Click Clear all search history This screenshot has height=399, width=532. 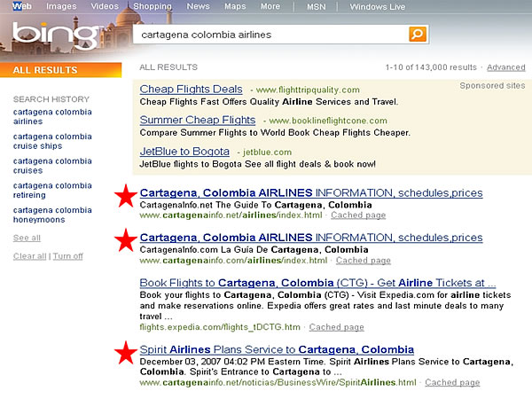click(30, 256)
